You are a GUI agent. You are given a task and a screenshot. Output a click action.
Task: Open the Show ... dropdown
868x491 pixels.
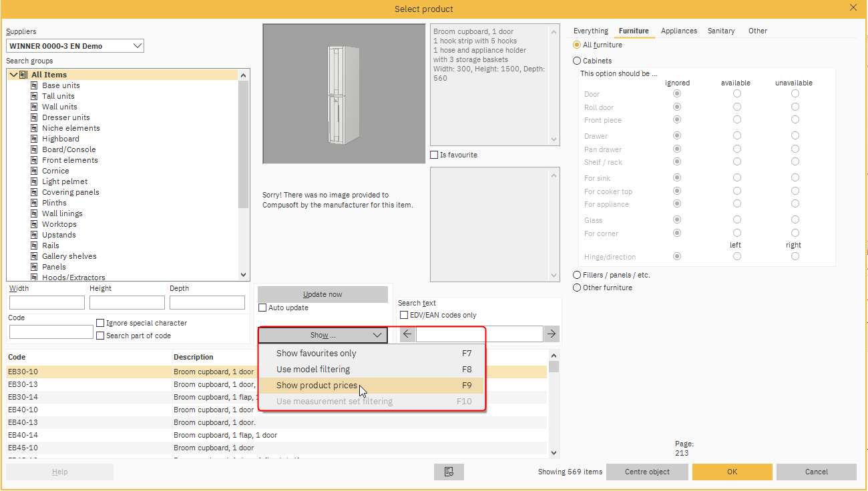[x=321, y=336]
